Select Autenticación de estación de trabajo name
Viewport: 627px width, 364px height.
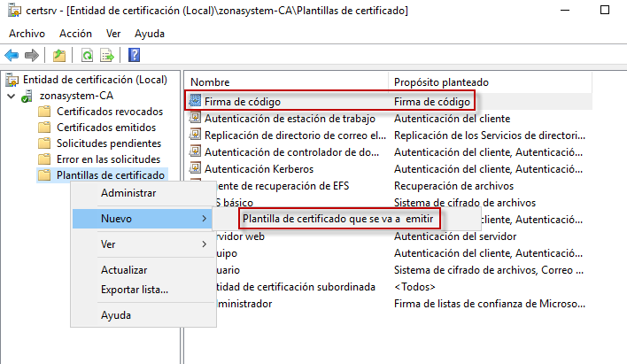290,119
